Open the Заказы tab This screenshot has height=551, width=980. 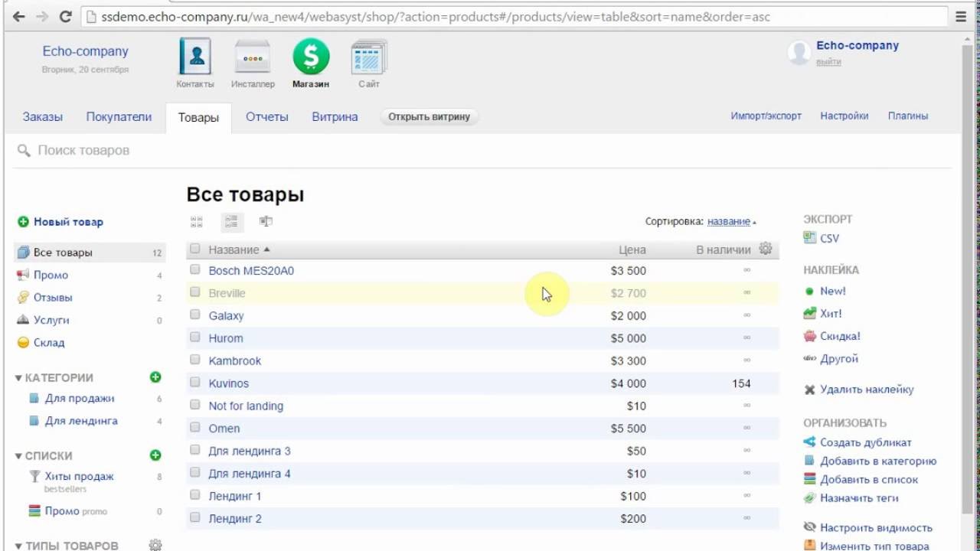[43, 117]
